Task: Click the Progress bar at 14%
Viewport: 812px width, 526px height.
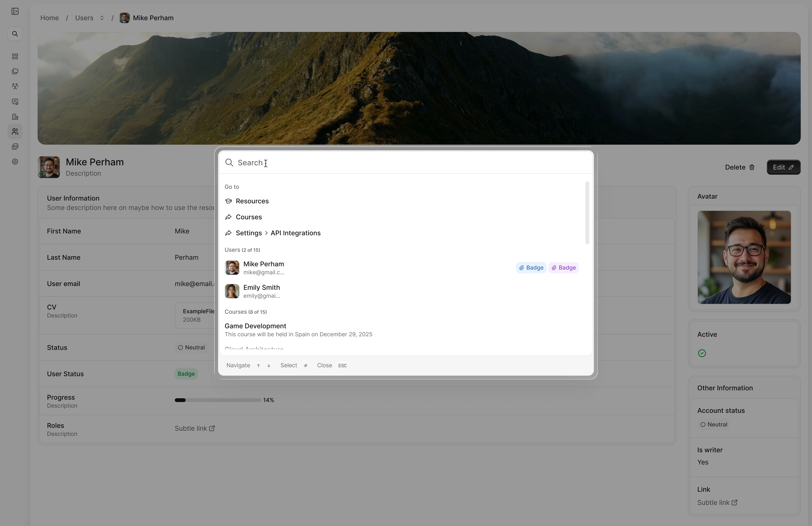Action: pos(218,400)
